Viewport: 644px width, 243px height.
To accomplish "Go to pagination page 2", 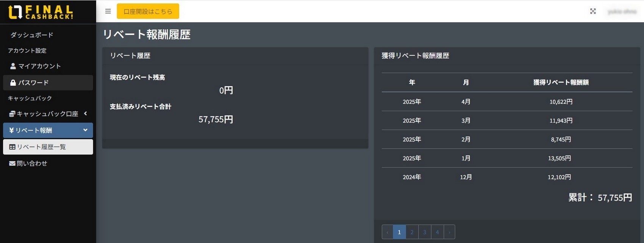I will [x=412, y=232].
